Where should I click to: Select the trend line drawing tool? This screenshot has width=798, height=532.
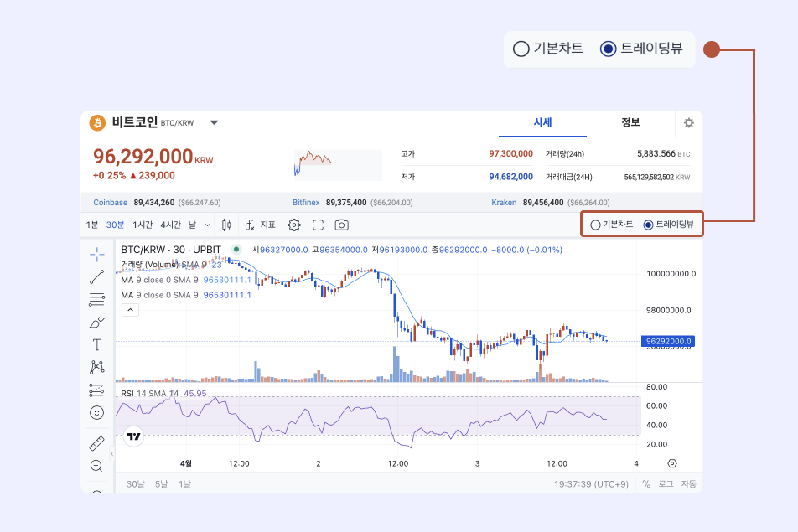(x=96, y=276)
